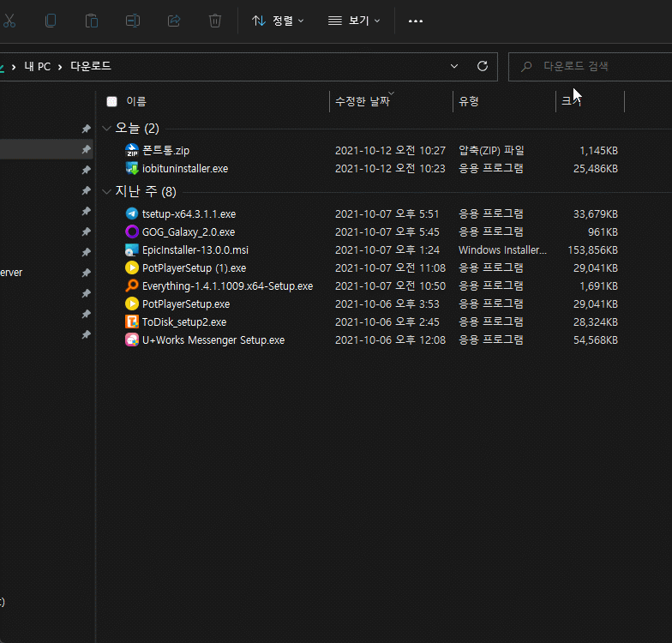Click the 압축(ZIP) 파일 type cell

click(x=492, y=151)
